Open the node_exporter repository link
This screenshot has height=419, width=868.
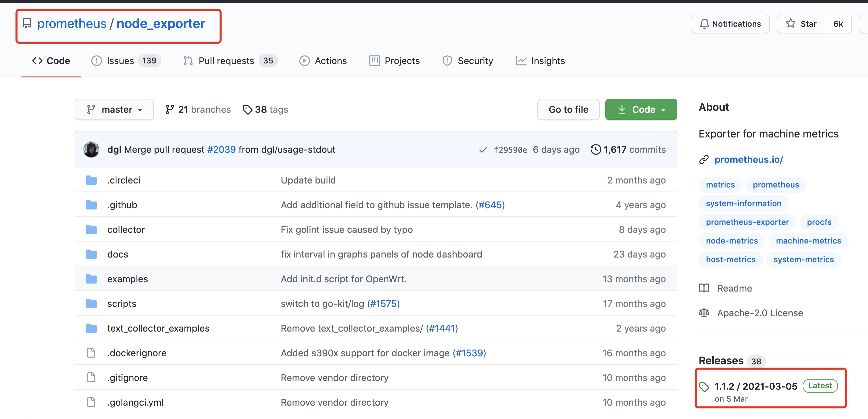(x=160, y=24)
